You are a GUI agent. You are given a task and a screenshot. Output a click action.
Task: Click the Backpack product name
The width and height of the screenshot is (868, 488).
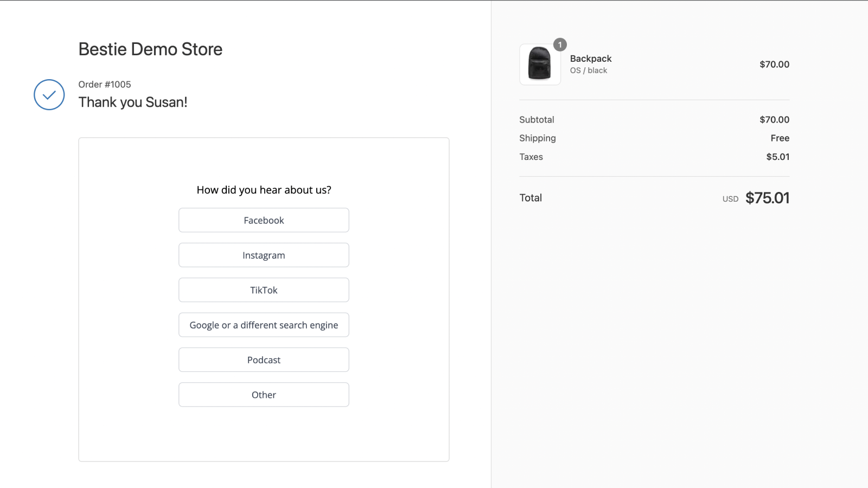tap(591, 59)
